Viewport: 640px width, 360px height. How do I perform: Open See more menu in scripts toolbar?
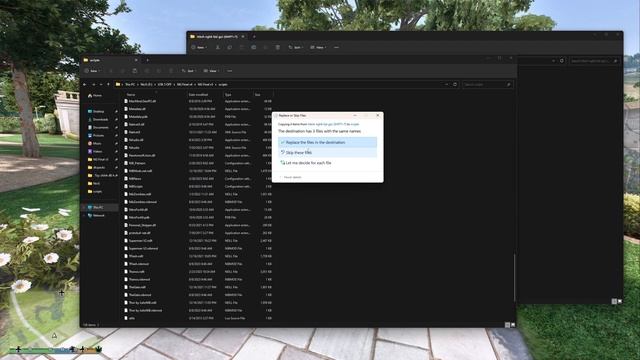pos(230,71)
